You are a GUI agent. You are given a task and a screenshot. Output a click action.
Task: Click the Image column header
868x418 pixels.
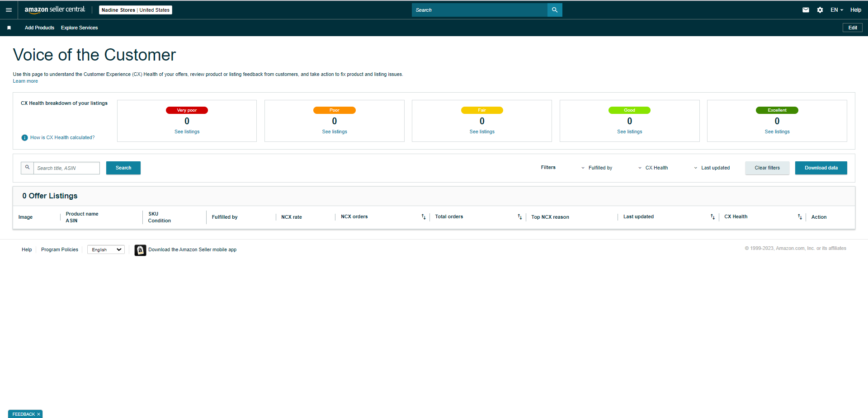pyautogui.click(x=25, y=217)
